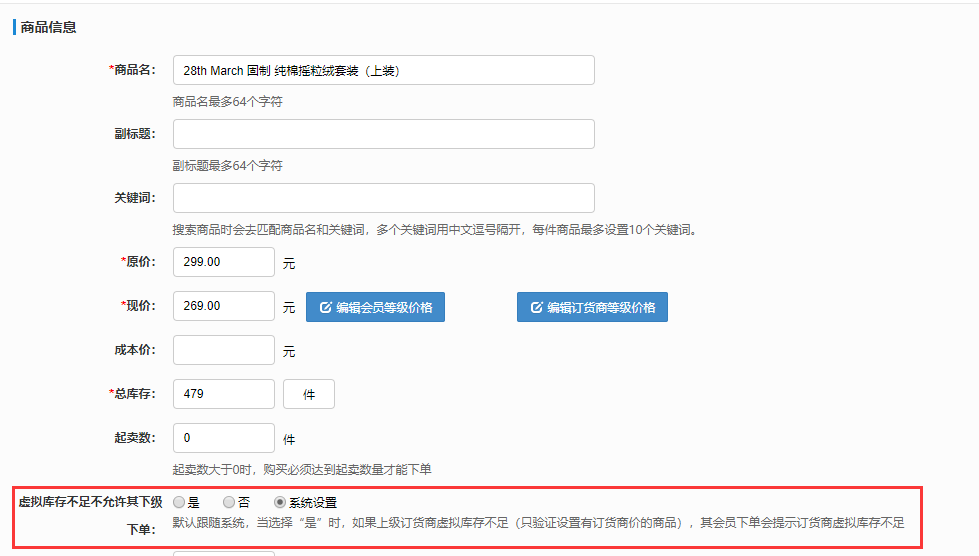Screen dimensions: 979x556
Task: Click the 副标题 input field
Action: point(383,134)
